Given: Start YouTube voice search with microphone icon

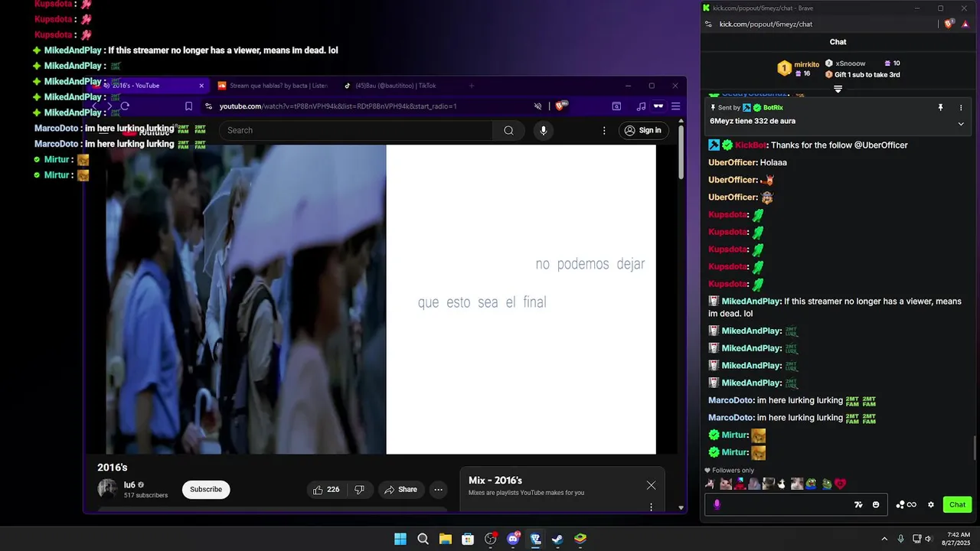Looking at the screenshot, I should click(x=544, y=130).
